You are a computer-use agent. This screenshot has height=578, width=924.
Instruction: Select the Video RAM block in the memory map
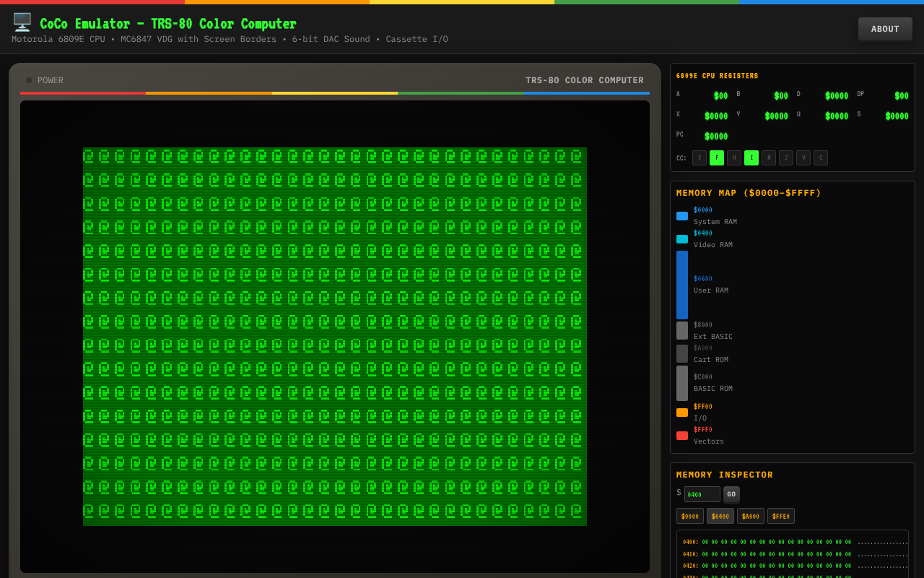[681, 238]
